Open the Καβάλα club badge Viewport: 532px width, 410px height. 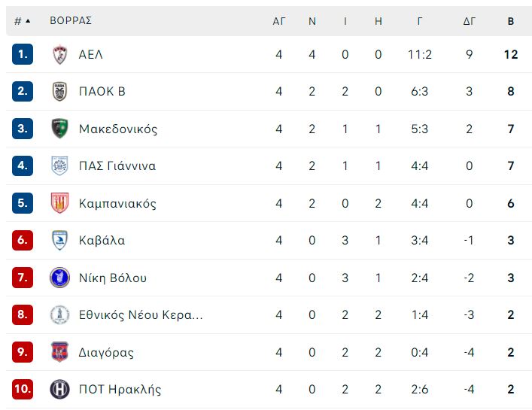59,240
